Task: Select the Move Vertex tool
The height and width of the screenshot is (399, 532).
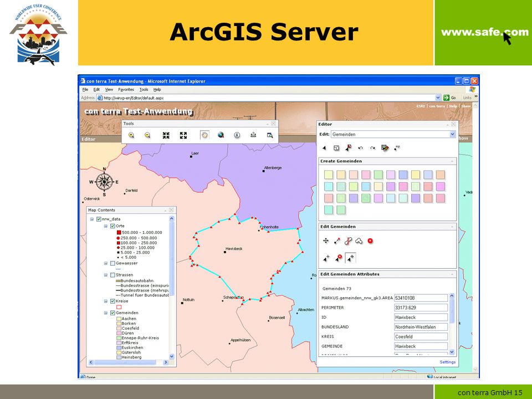Action: coord(350,258)
